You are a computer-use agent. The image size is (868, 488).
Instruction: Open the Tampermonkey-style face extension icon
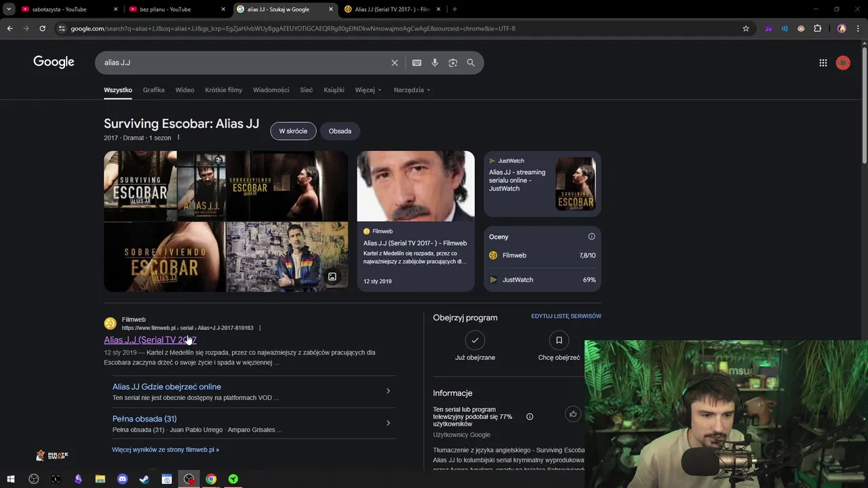click(801, 28)
